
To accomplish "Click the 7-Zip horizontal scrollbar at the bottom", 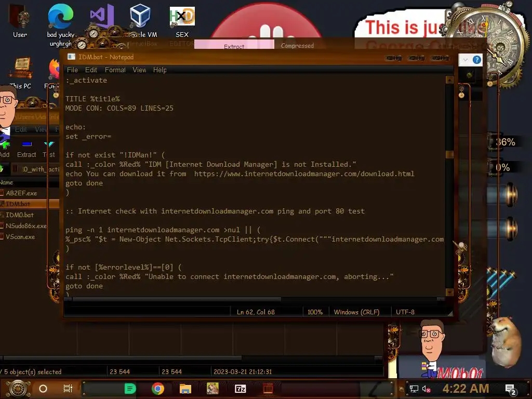I will 122,357.
